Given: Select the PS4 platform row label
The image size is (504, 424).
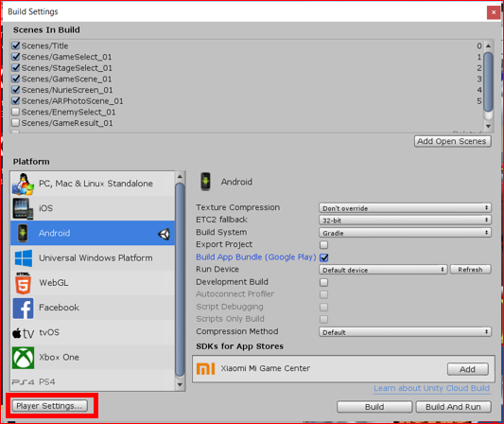Looking at the screenshot, I should pos(47,381).
